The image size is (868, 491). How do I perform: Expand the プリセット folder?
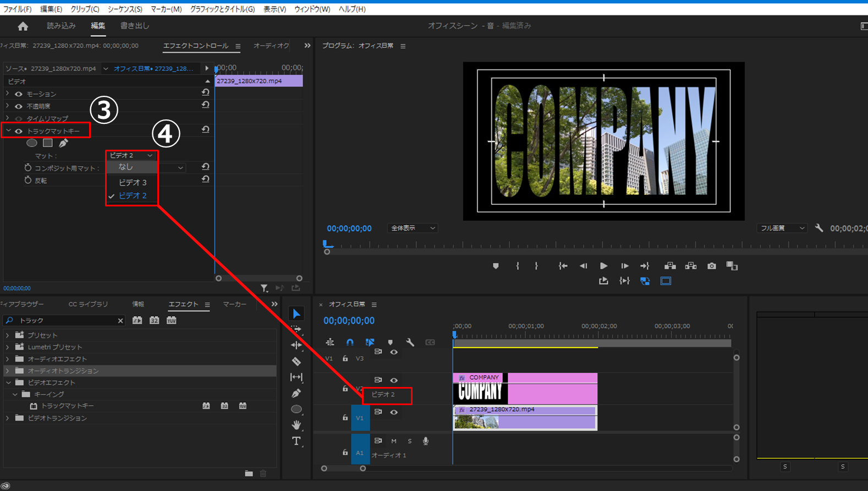(8, 335)
